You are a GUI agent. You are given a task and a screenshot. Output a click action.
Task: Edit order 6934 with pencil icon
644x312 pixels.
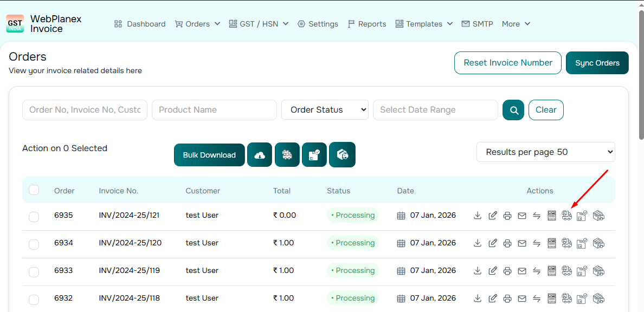pyautogui.click(x=492, y=243)
